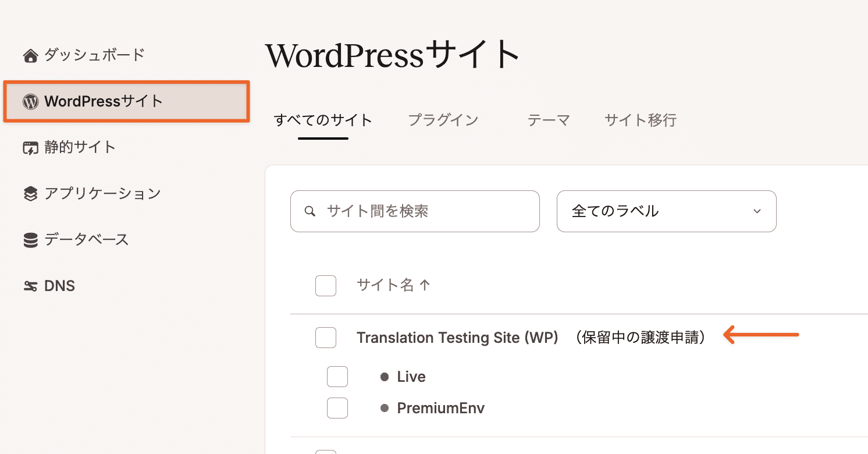Check the Live environment checkbox

point(337,377)
